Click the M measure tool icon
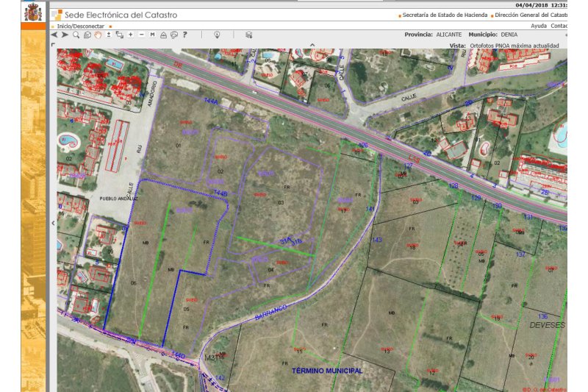The image size is (588, 392). (152, 35)
